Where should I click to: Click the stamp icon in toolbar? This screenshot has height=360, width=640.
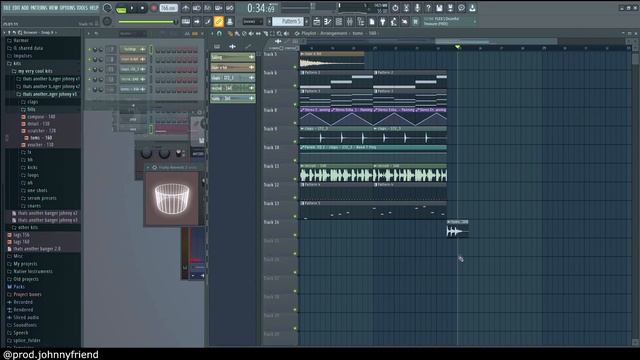[x=230, y=22]
